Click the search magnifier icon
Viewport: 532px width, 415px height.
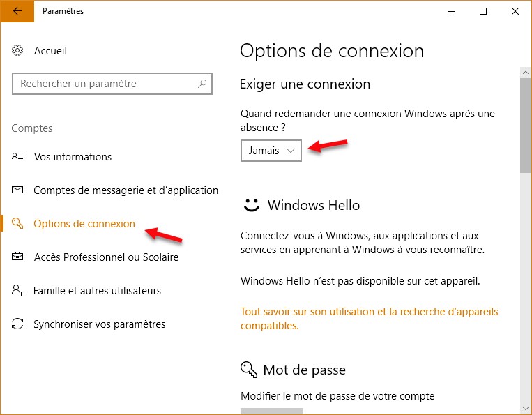202,84
